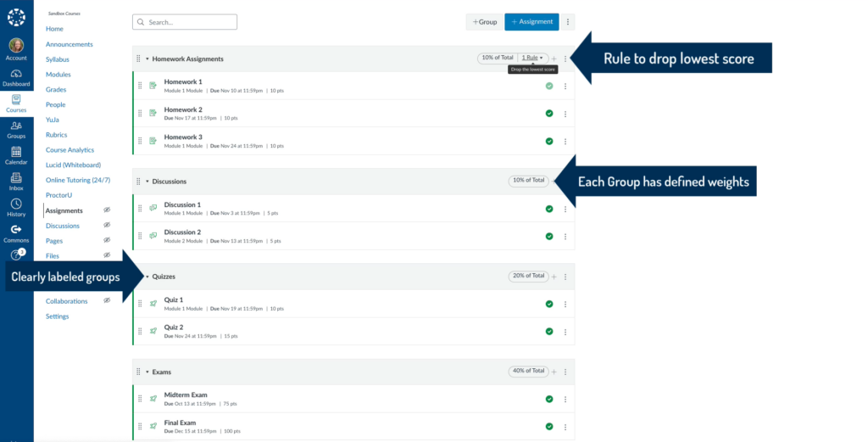The image size is (868, 442).
Task: Open options menu for Homework 2
Action: tap(565, 114)
